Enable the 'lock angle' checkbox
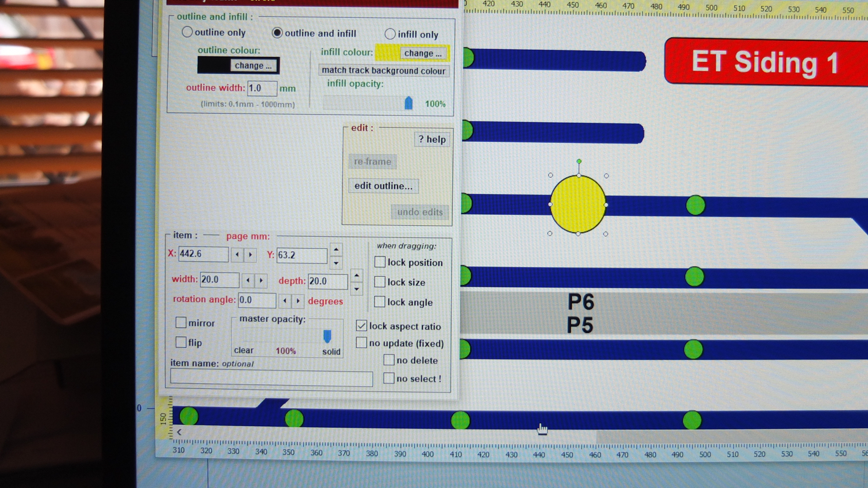Screen dimensions: 868x488 pyautogui.click(x=380, y=302)
